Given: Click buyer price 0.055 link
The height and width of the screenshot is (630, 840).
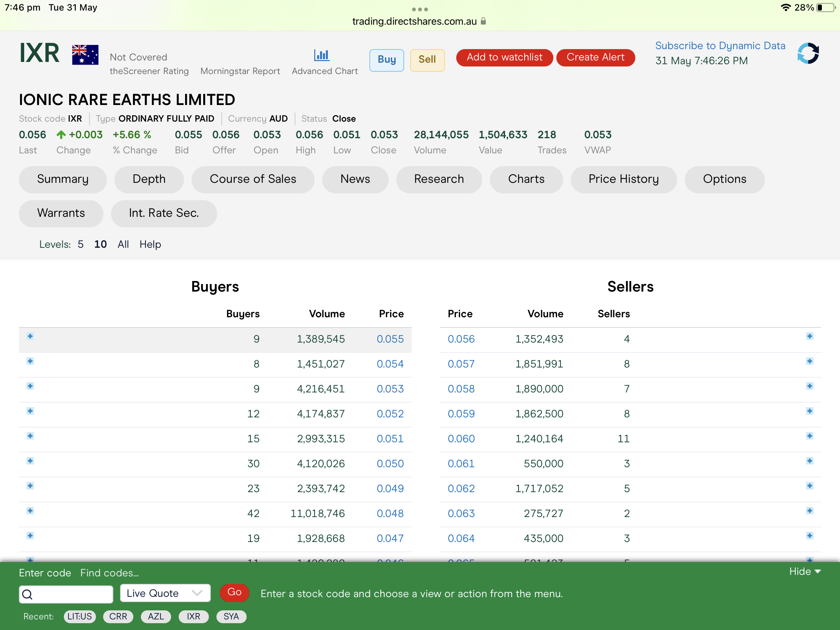Looking at the screenshot, I should tap(390, 339).
